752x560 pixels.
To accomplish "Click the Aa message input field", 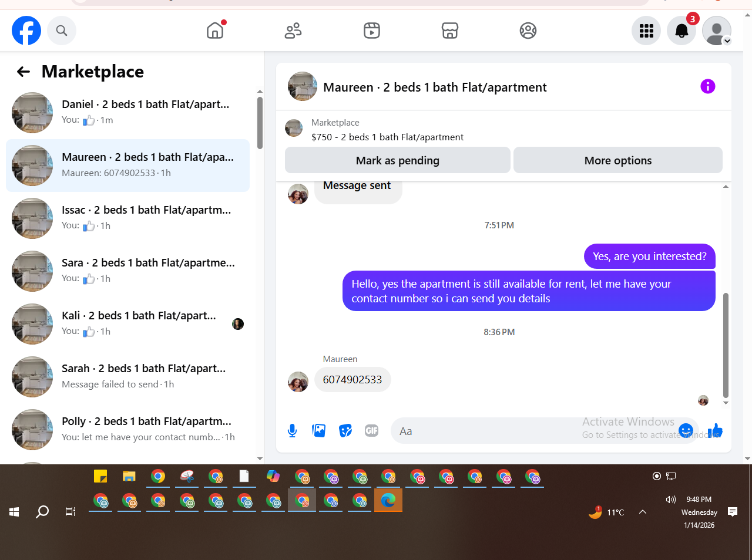I will [x=535, y=431].
